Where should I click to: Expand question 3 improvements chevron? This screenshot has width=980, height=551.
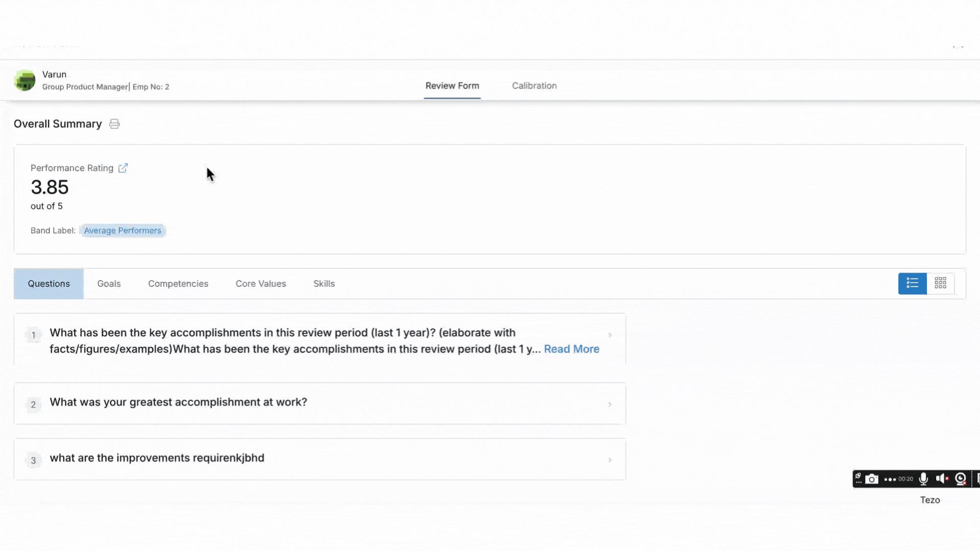pyautogui.click(x=609, y=460)
